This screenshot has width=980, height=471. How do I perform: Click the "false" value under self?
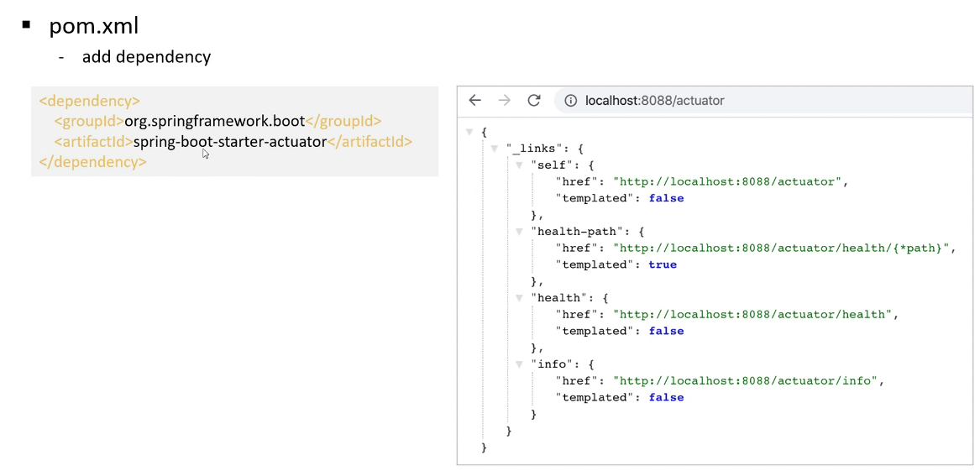pyautogui.click(x=666, y=198)
